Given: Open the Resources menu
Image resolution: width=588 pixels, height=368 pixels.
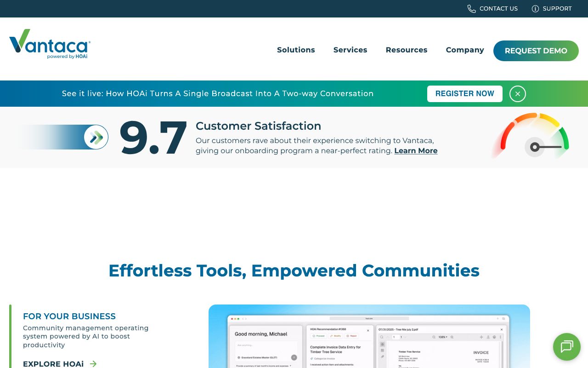Looking at the screenshot, I should tap(407, 50).
